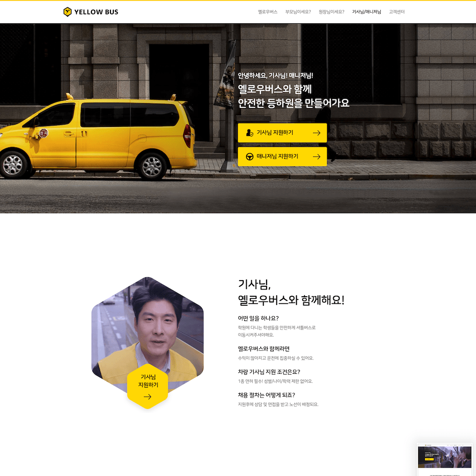
Task: Click the text 수익이 많아지고 운전에 집중하실 수 있어요.
Action: [x=276, y=358]
